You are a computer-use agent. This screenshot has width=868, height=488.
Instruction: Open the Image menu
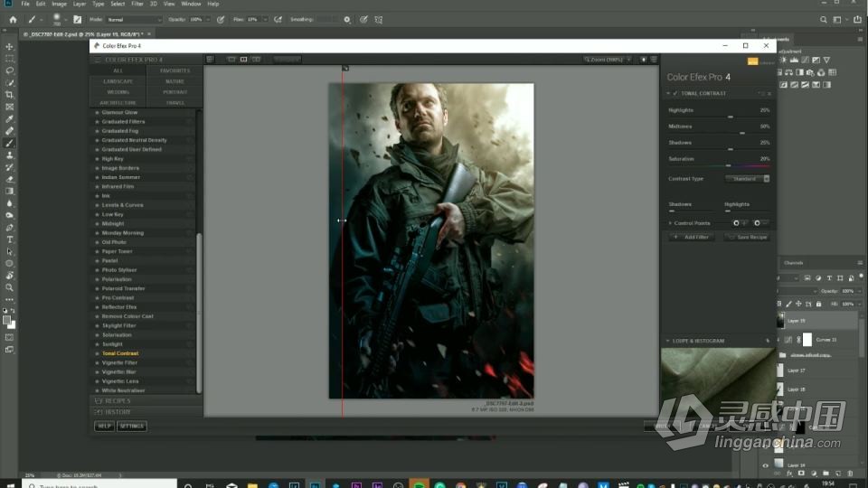[x=60, y=4]
